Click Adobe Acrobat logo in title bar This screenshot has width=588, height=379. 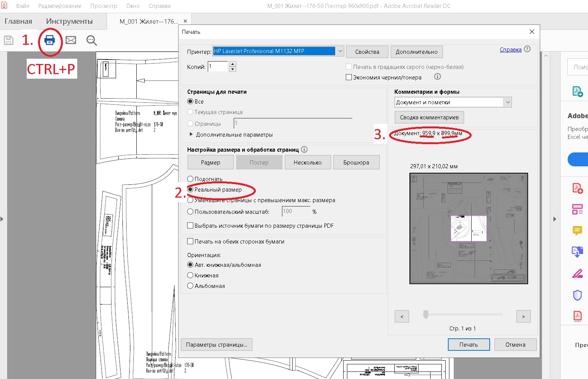4,6
